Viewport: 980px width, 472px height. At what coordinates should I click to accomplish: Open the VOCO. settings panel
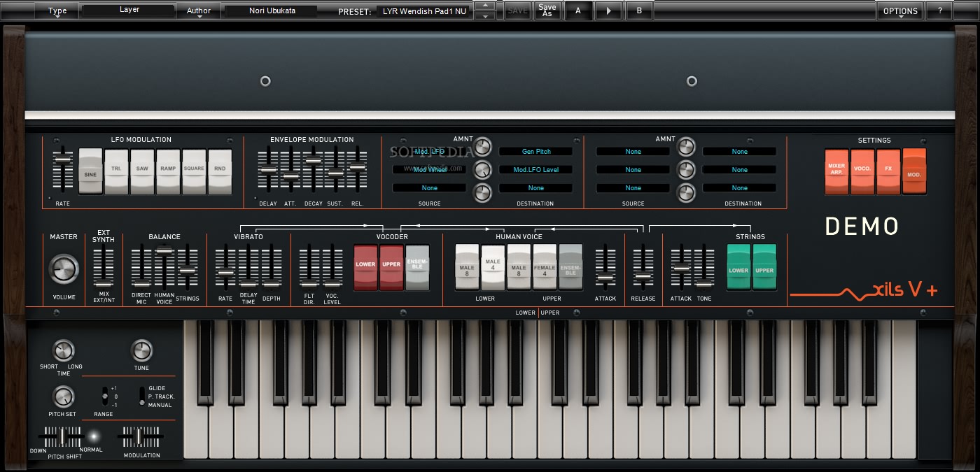[x=862, y=171]
